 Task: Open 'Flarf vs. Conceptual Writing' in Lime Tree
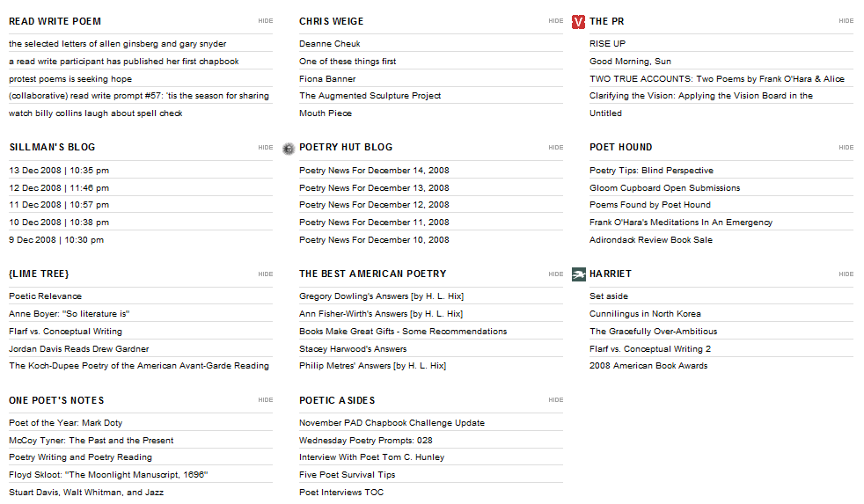(x=66, y=331)
